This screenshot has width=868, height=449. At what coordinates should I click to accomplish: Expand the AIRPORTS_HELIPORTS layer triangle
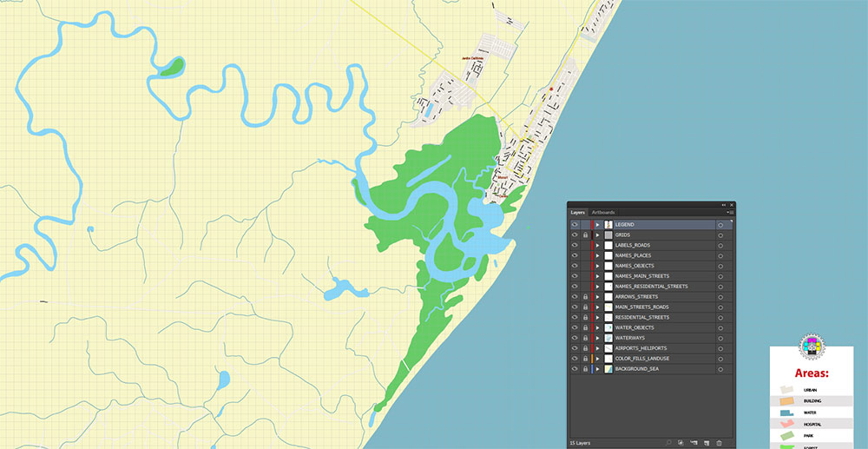tap(598, 348)
